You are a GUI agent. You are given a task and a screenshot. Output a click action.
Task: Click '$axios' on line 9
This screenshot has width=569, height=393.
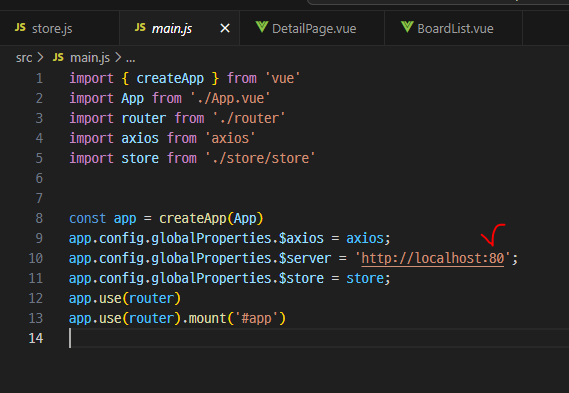point(301,238)
